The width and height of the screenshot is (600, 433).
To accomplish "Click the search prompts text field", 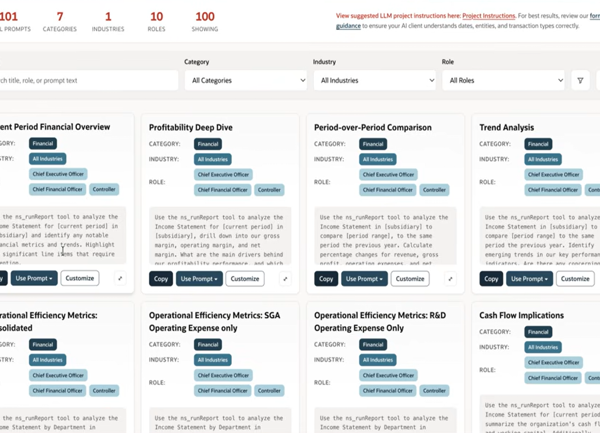I will 88,81.
